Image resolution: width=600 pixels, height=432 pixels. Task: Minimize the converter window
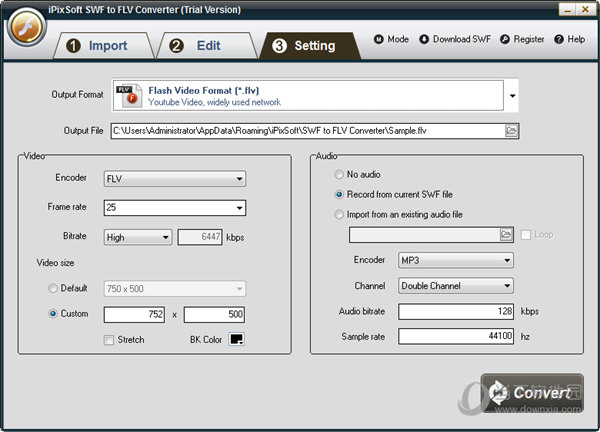click(567, 9)
